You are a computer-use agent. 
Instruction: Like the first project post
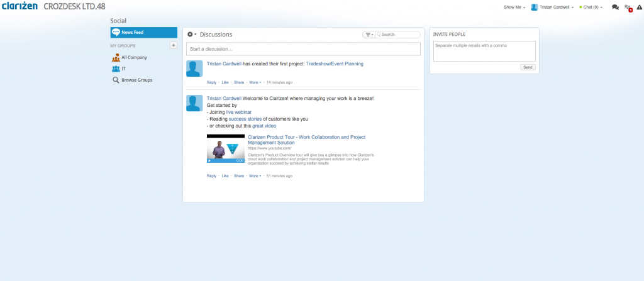pos(225,82)
